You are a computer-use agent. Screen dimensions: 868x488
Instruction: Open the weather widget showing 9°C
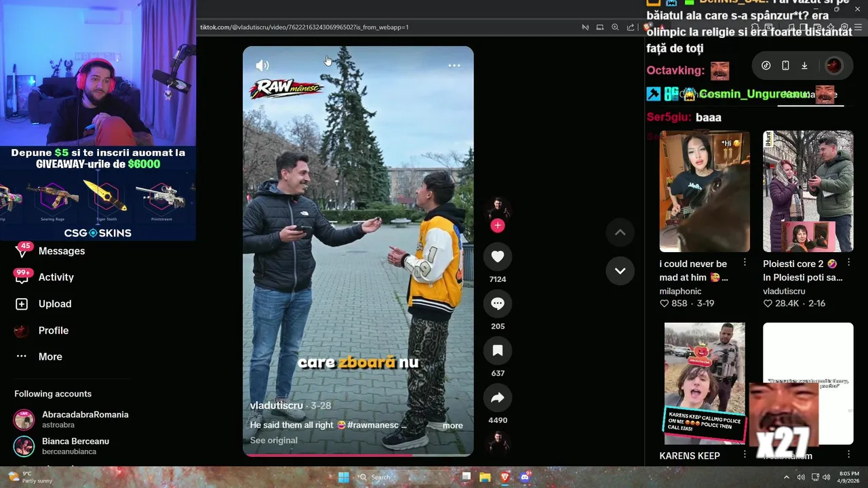31,477
